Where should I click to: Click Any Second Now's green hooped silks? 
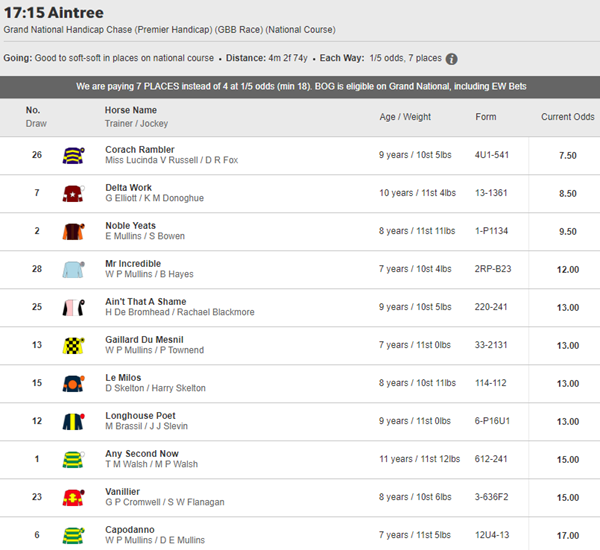(73, 459)
